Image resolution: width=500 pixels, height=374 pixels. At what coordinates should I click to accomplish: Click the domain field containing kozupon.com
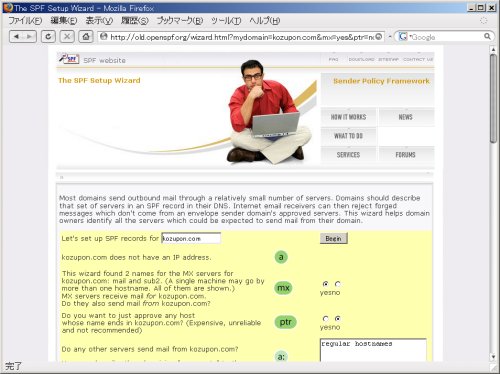(x=191, y=238)
